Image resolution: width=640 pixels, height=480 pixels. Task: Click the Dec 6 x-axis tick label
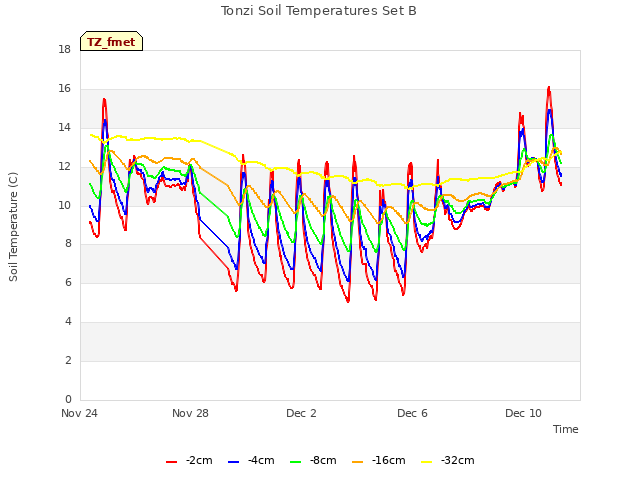(412, 413)
